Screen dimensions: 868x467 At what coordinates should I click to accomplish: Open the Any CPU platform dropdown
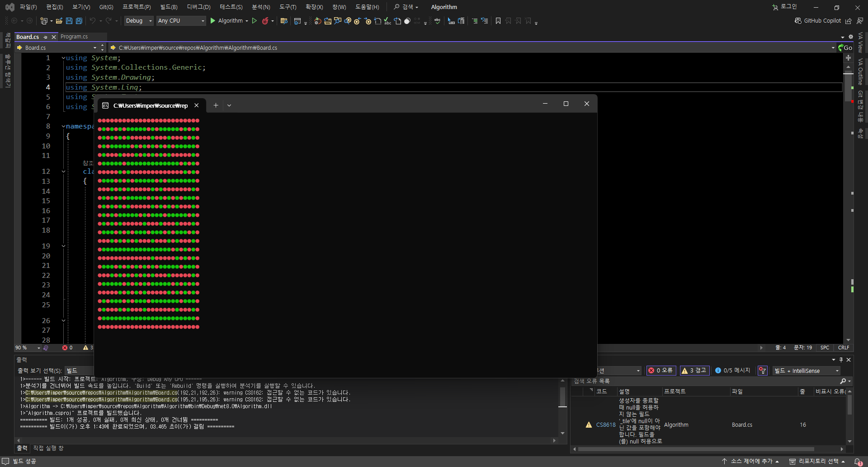pyautogui.click(x=181, y=21)
